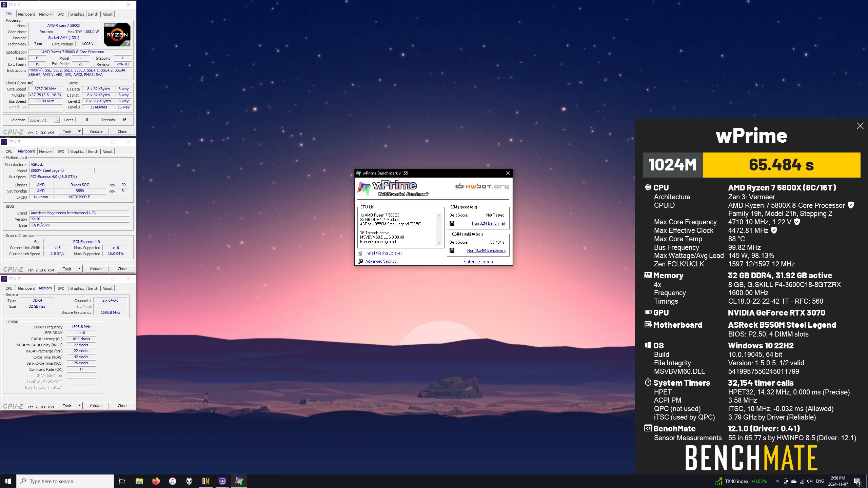Image resolution: width=868 pixels, height=488 pixels.
Task: Open the Graphics tab in the Mainboard CPU-Z window
Action: (x=77, y=151)
